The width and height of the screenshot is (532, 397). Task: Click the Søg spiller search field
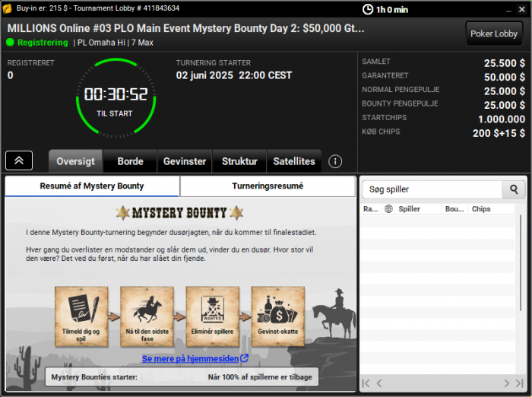[432, 189]
